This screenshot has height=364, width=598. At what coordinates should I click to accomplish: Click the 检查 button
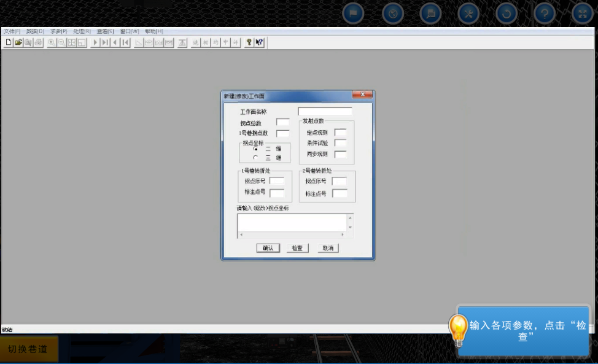click(x=297, y=248)
